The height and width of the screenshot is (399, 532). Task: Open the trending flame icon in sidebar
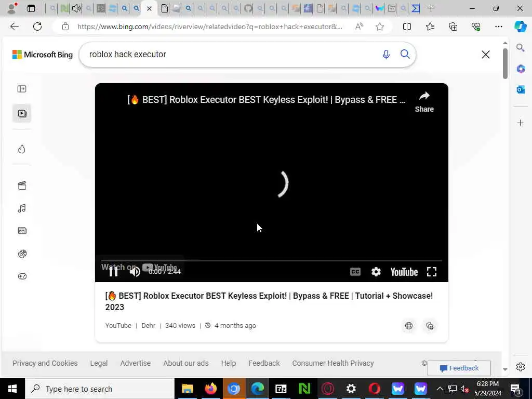click(22, 149)
